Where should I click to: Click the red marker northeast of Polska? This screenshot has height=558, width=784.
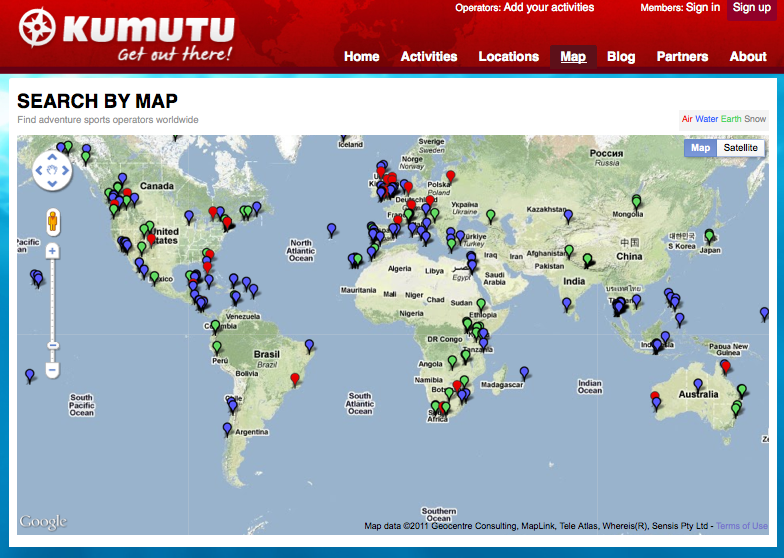451,176
